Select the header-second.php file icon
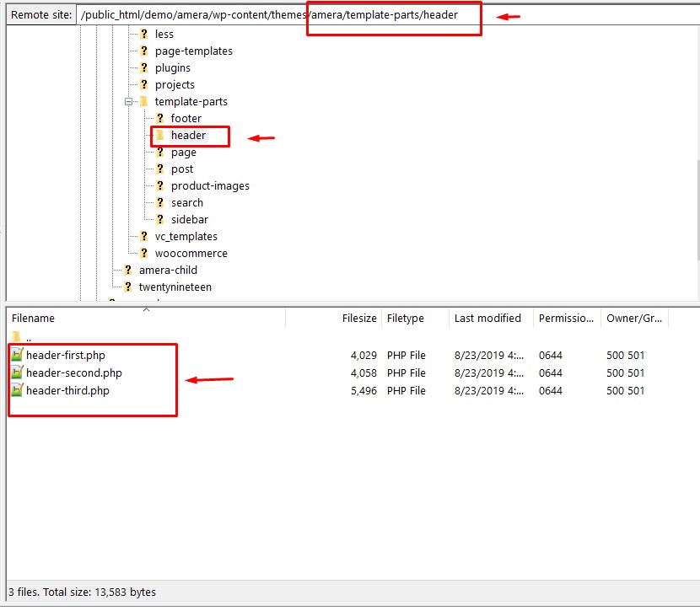Screen dimensions: 700x611 coord(18,372)
